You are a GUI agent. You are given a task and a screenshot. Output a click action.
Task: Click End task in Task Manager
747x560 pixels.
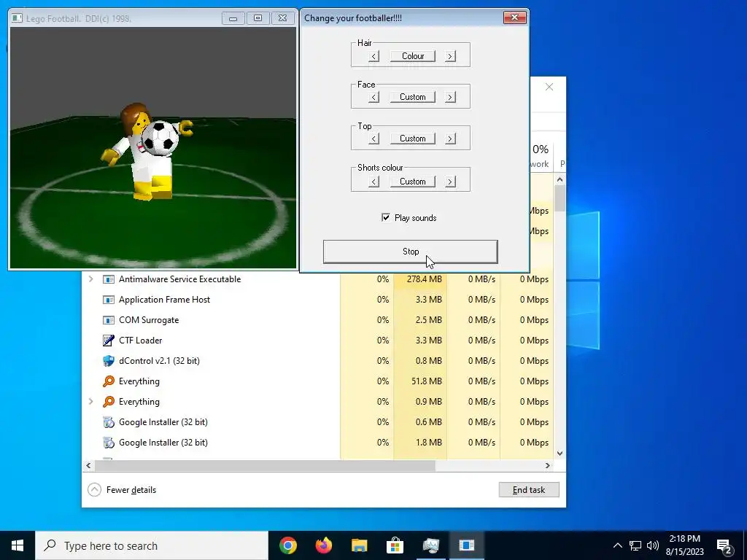(x=529, y=489)
